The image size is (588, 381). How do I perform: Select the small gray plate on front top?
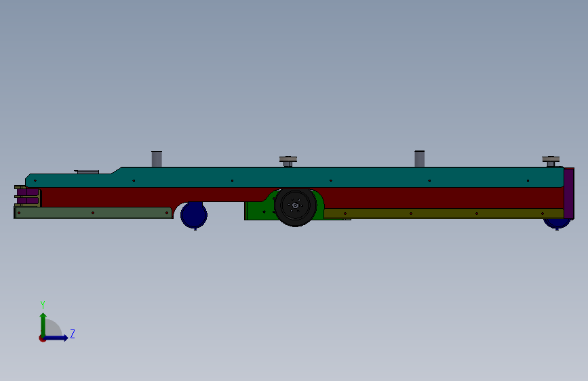click(87, 172)
